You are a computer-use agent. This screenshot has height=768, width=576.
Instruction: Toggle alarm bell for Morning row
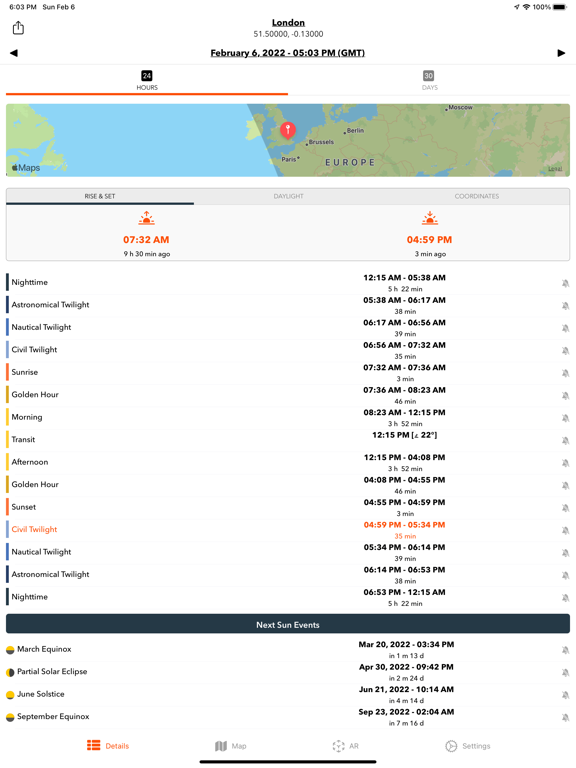(565, 418)
